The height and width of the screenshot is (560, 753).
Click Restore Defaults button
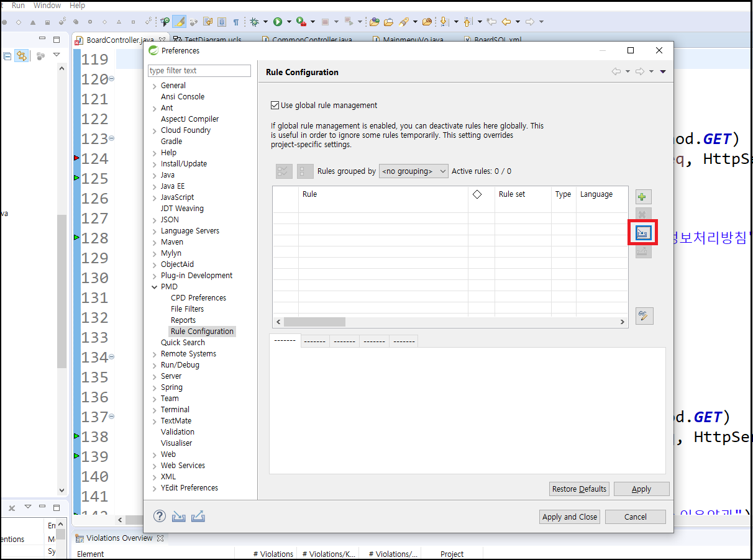point(579,489)
